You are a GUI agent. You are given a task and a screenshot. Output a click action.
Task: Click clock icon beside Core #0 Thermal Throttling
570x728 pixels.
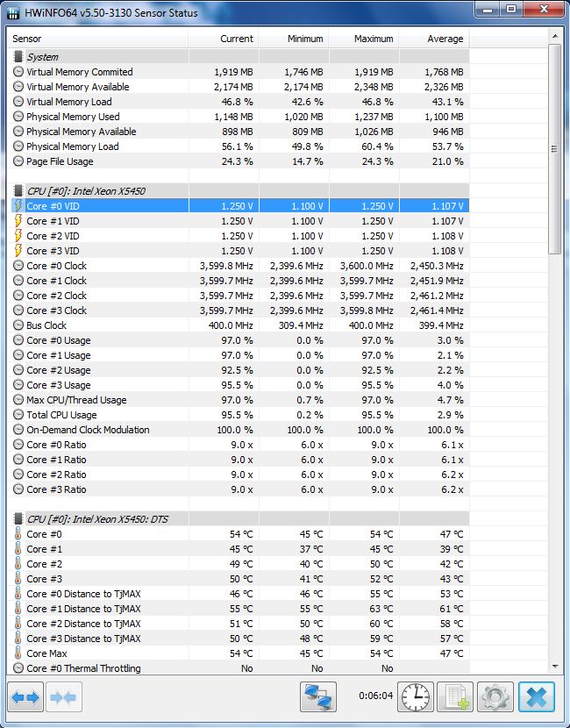(x=18, y=667)
